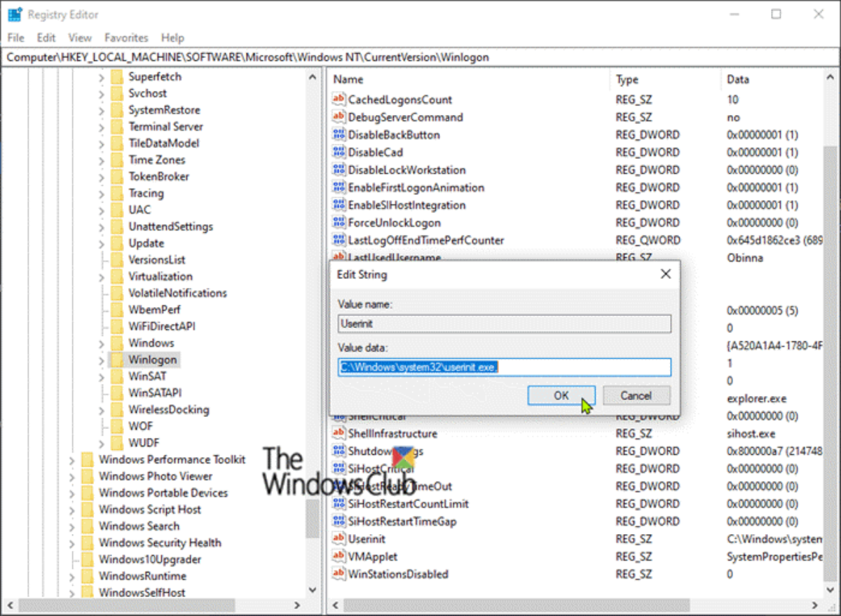841x616 pixels.
Task: Click the registry path address bar
Action: pyautogui.click(x=420, y=57)
